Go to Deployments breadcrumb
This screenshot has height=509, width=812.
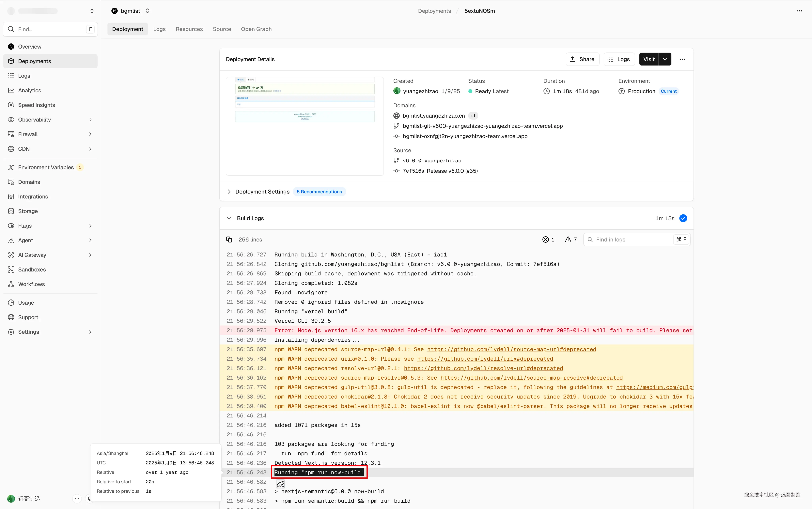434,11
